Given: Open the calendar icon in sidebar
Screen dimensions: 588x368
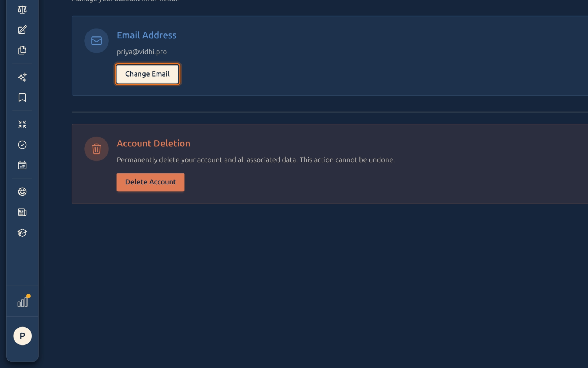Looking at the screenshot, I should point(22,165).
